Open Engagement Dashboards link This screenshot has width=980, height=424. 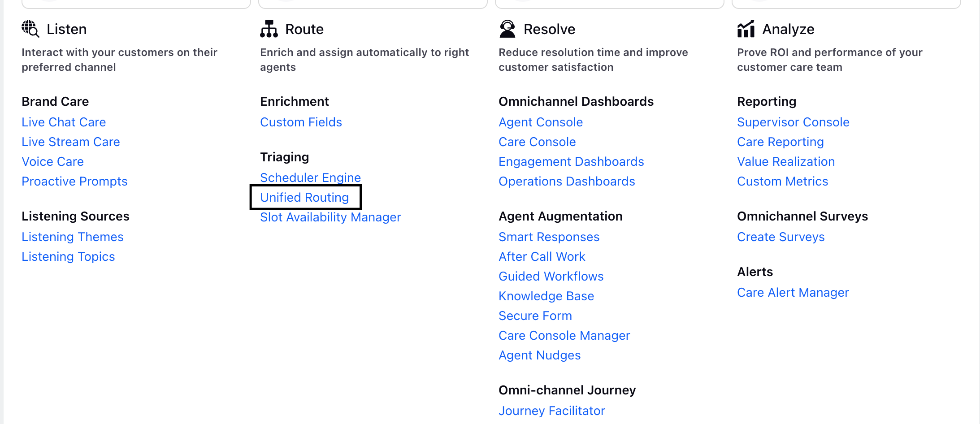(571, 161)
